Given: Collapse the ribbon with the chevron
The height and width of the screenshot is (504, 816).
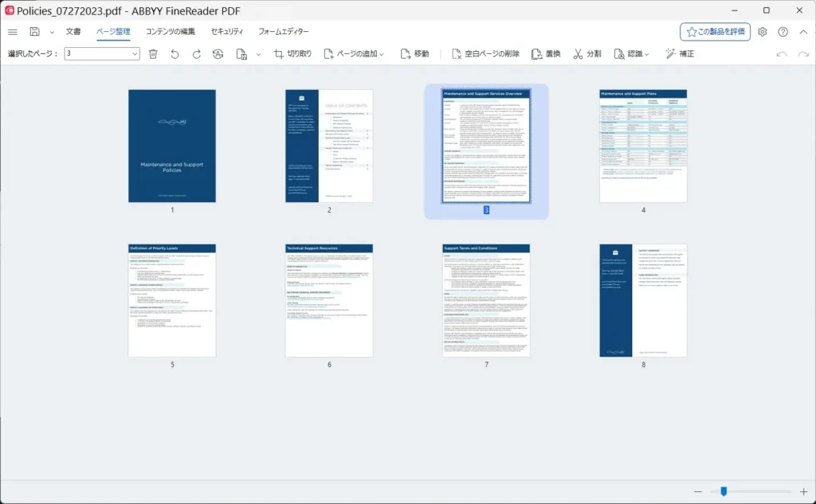Looking at the screenshot, I should [x=803, y=32].
